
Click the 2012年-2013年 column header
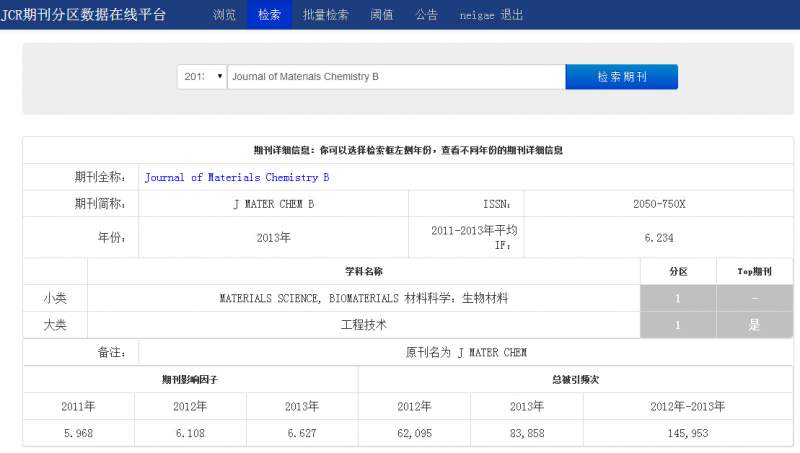(x=688, y=407)
